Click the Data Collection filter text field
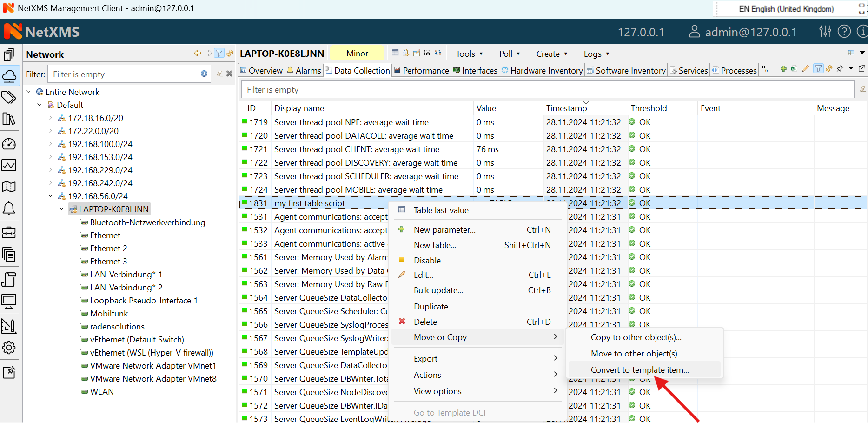 547,90
